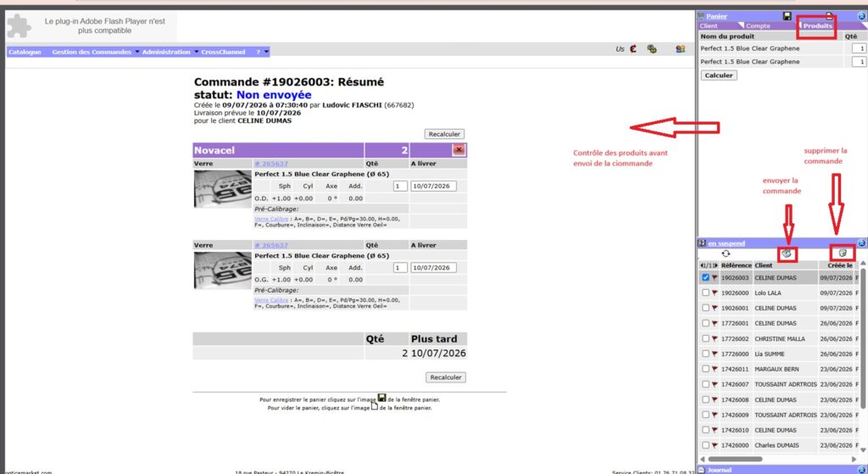Click the flag icon on order 17426010 row
The width and height of the screenshot is (868, 474).
[715, 430]
